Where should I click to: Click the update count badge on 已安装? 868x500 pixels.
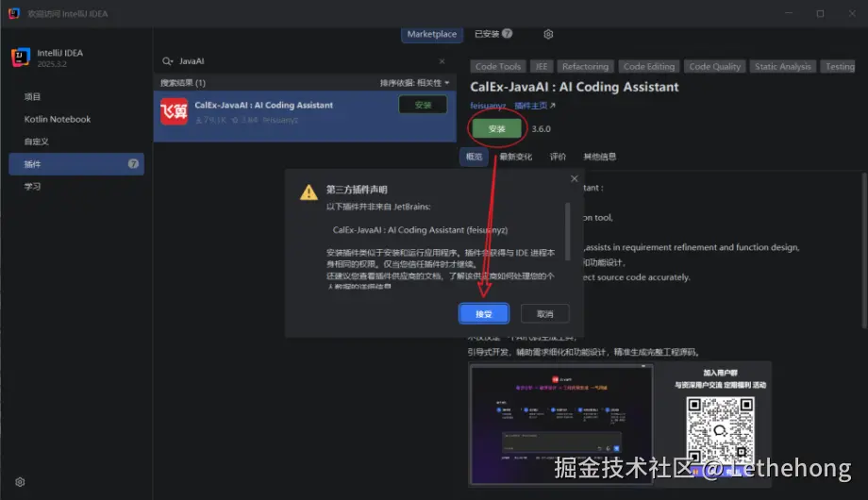(x=507, y=33)
